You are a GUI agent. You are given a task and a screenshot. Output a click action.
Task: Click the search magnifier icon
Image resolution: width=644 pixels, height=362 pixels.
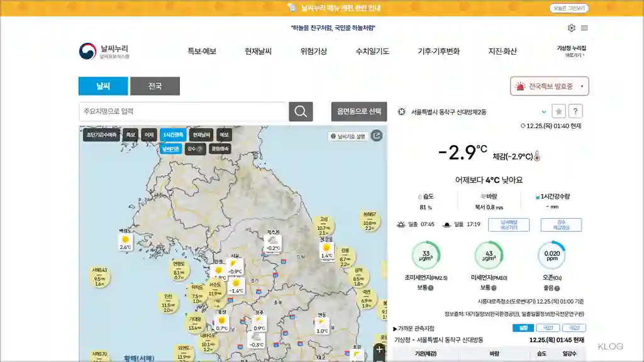click(301, 111)
